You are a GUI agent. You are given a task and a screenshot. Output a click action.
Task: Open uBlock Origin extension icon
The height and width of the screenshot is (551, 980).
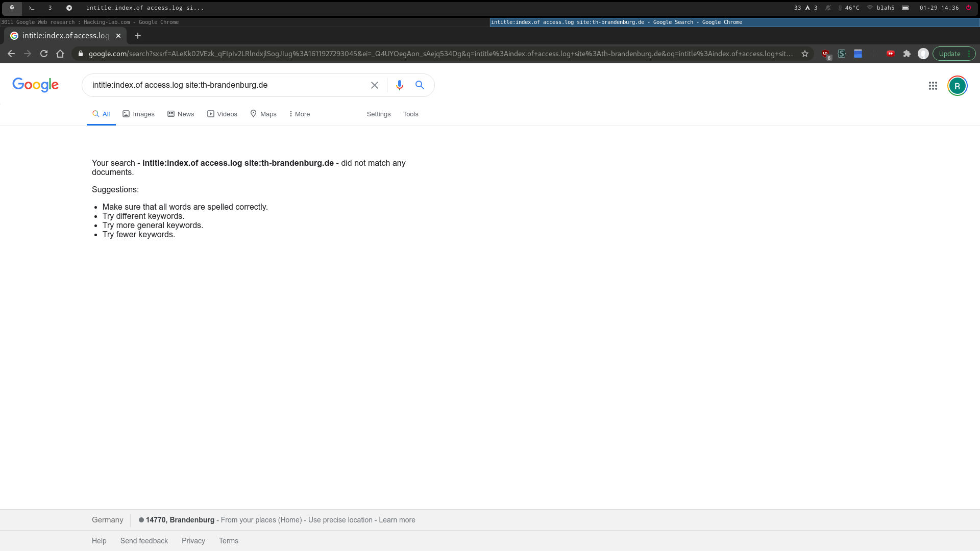click(825, 54)
